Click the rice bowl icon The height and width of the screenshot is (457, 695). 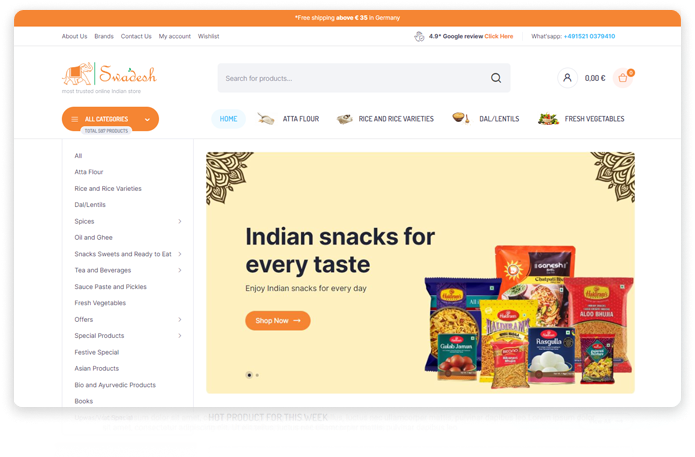click(x=344, y=118)
